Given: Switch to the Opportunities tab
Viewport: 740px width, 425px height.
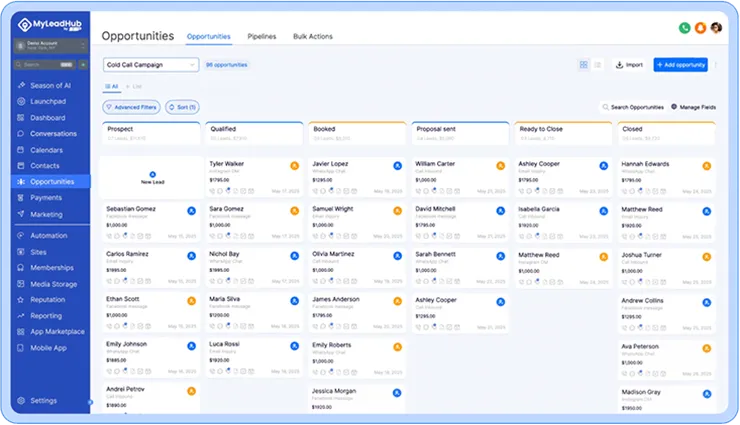Looking at the screenshot, I should [x=209, y=36].
